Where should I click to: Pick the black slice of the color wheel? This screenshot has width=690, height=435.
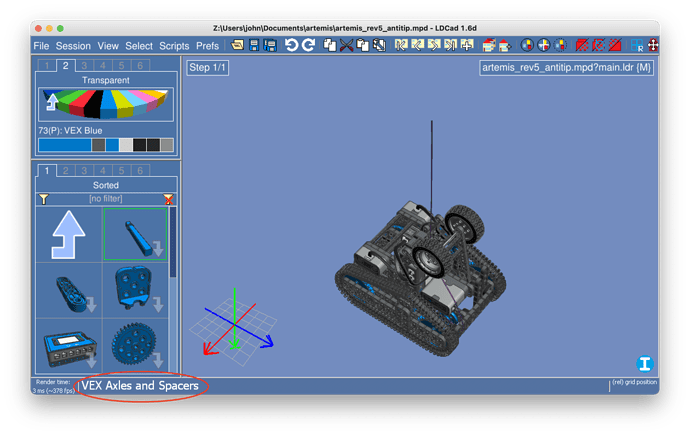point(93,105)
